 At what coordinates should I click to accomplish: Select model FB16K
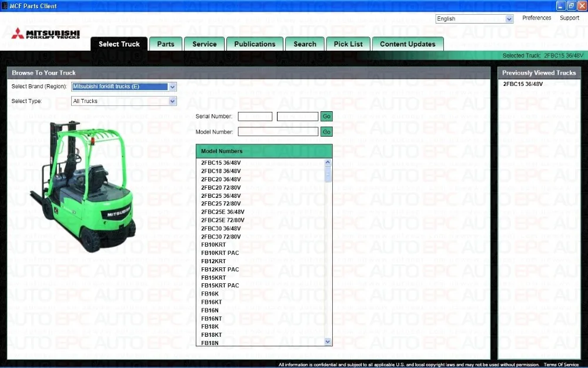[210, 294]
